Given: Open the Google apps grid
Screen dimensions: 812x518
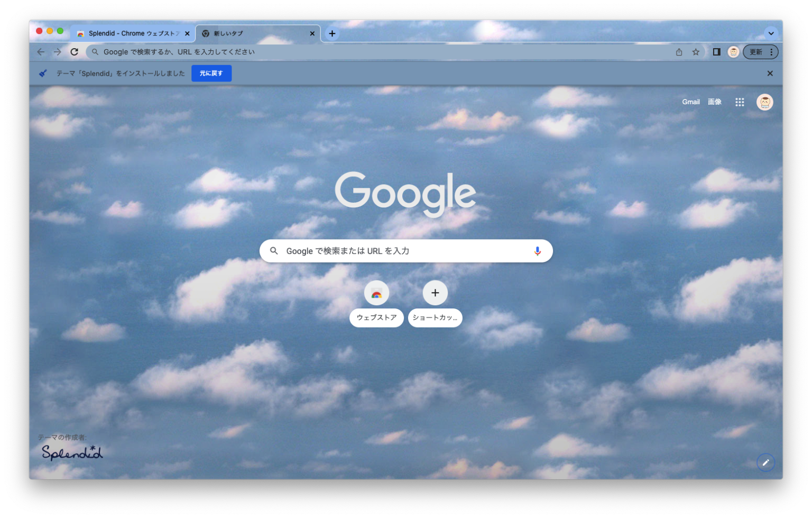Looking at the screenshot, I should point(740,102).
